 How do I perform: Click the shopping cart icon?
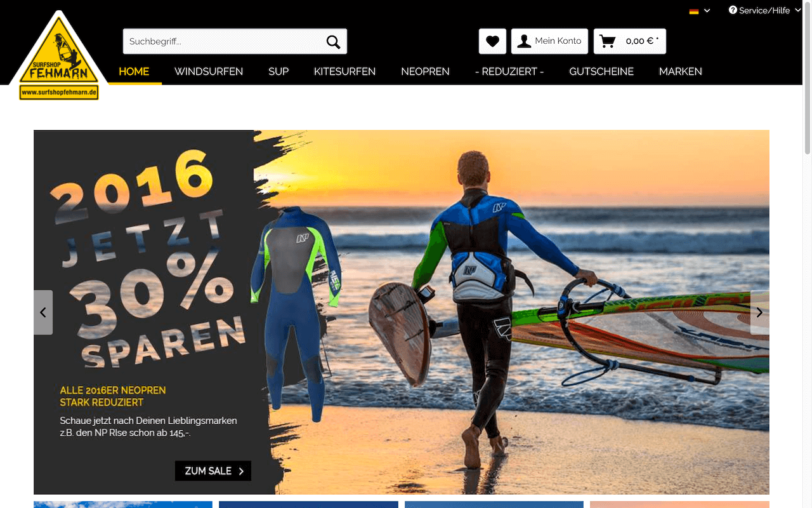click(608, 41)
